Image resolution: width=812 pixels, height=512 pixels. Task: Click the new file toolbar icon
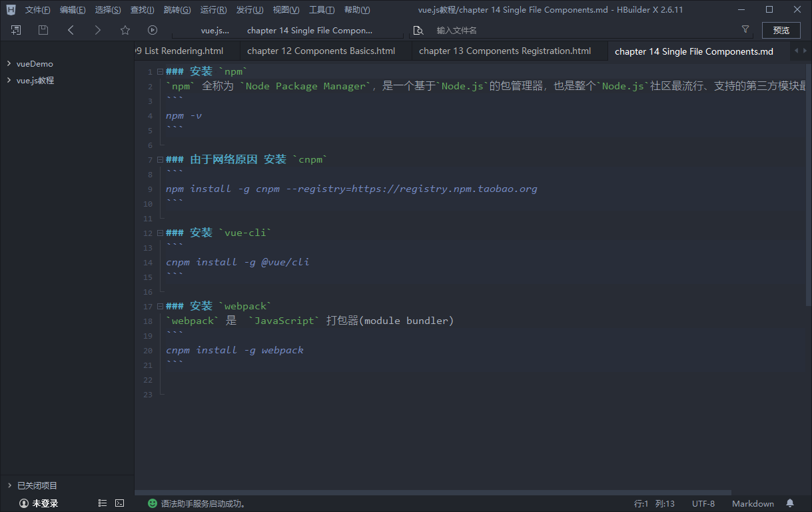click(16, 30)
